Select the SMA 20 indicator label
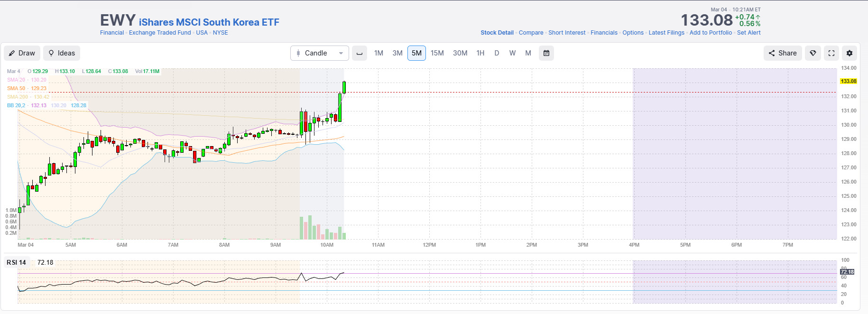868x314 pixels. (x=16, y=80)
